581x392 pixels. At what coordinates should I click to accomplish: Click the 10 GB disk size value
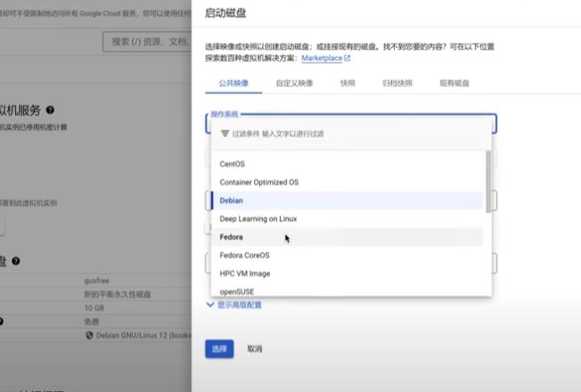click(94, 308)
